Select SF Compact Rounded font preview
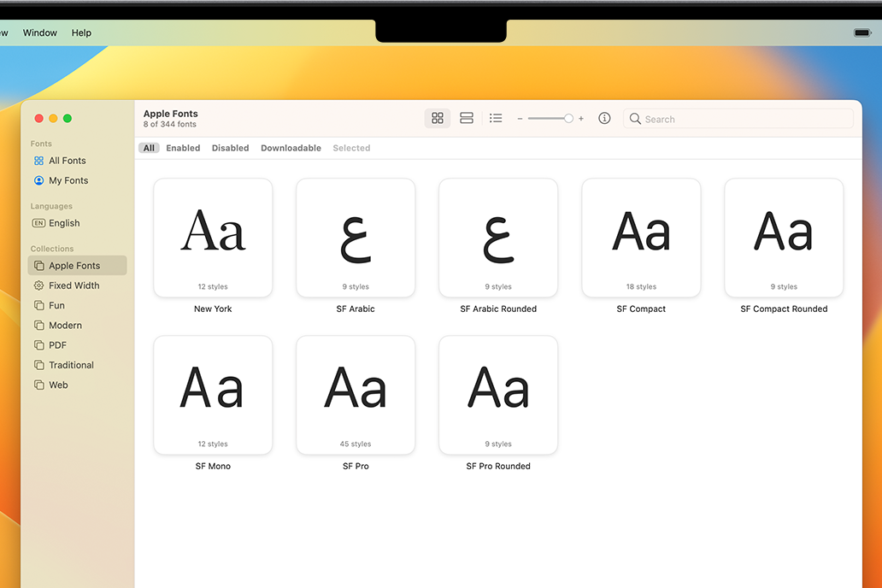 [784, 238]
